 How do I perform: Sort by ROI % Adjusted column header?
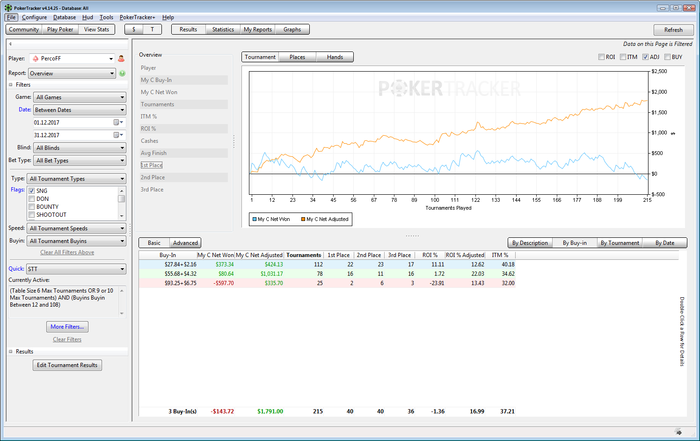[465, 255]
